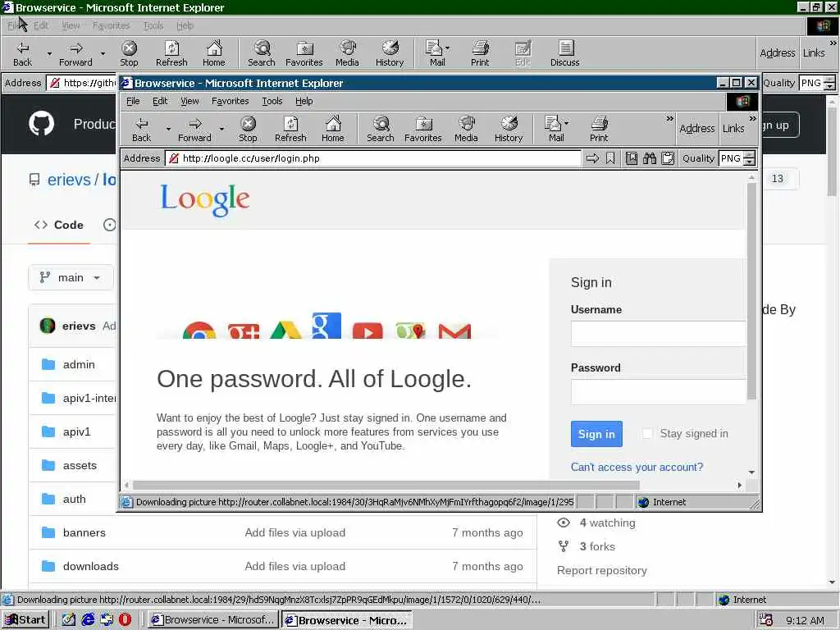The height and width of the screenshot is (630, 840).
Task: Click the GitHub octocat logo in background window
Action: pyautogui.click(x=41, y=124)
